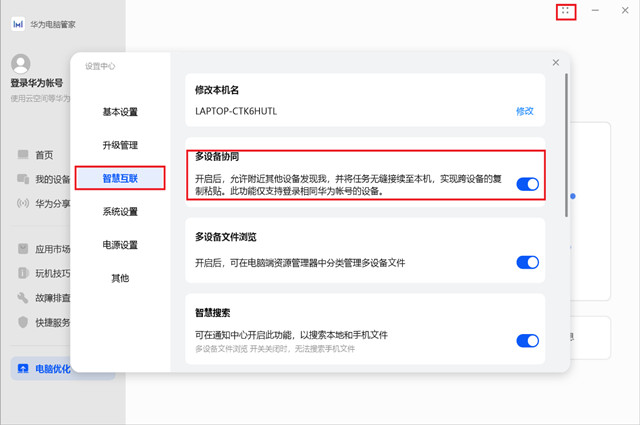
Task: Click the 我的设备 devices icon
Action: click(x=23, y=179)
